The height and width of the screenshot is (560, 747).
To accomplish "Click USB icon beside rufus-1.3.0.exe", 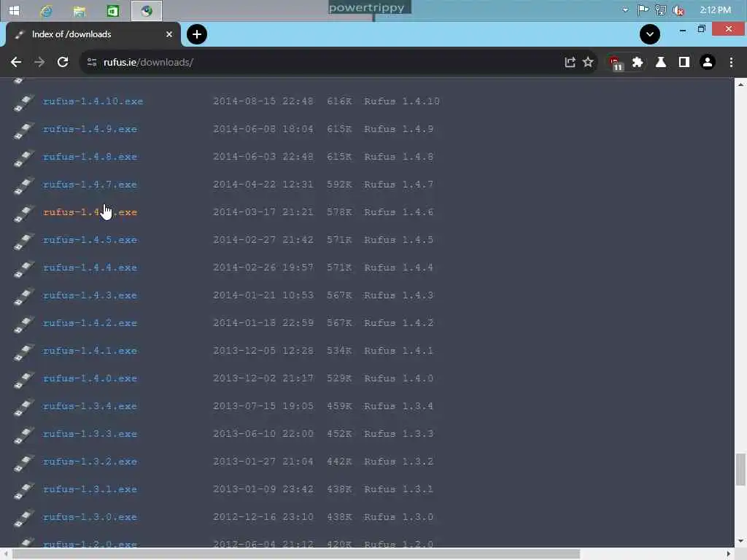I will click(x=23, y=518).
